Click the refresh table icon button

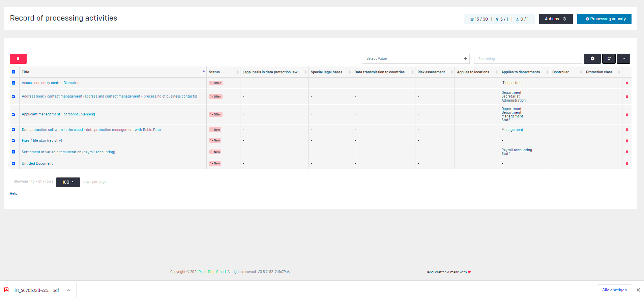coord(609,59)
